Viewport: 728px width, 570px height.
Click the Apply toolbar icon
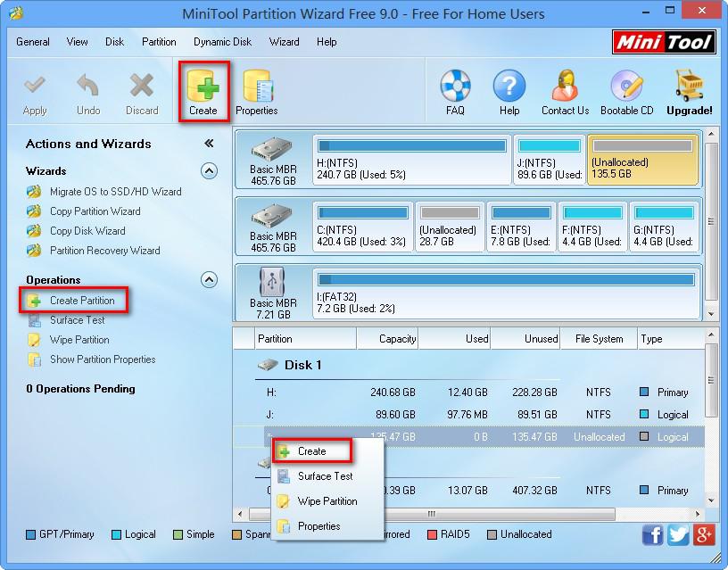click(x=35, y=89)
